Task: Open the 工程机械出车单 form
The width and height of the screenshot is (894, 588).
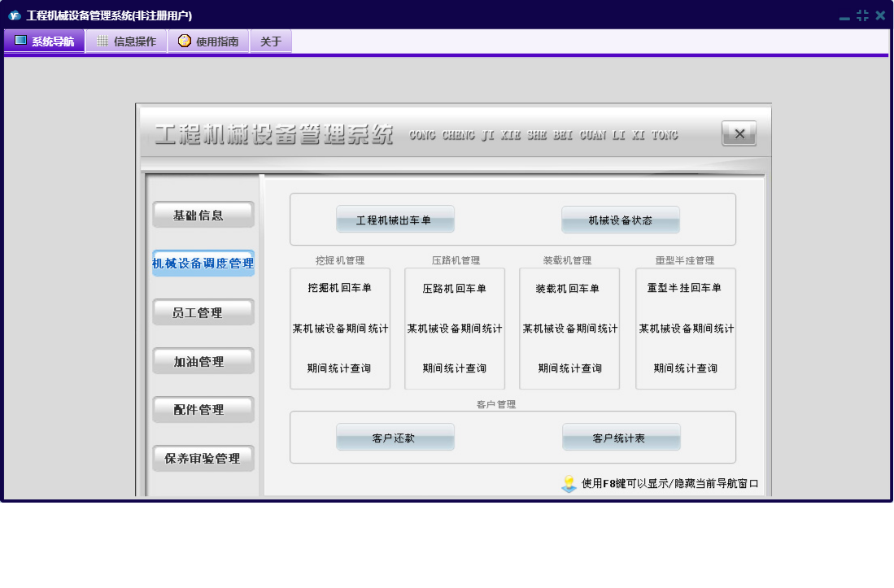Action: point(395,220)
